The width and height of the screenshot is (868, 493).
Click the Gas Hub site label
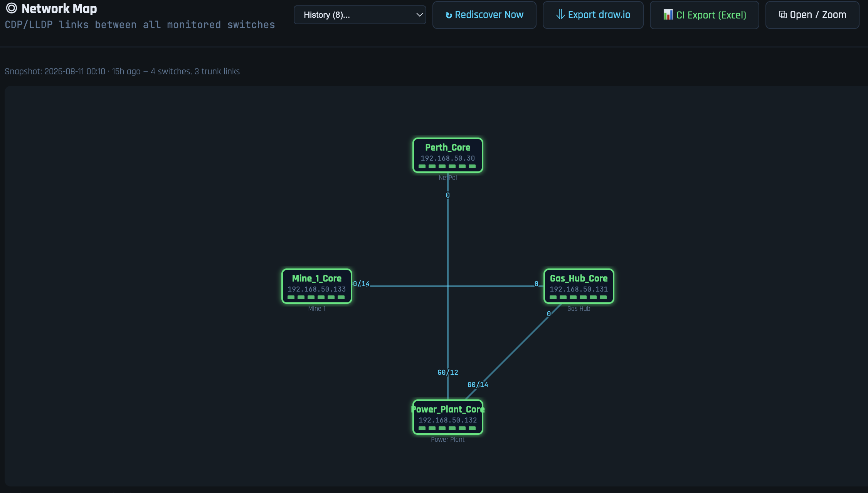tap(579, 309)
